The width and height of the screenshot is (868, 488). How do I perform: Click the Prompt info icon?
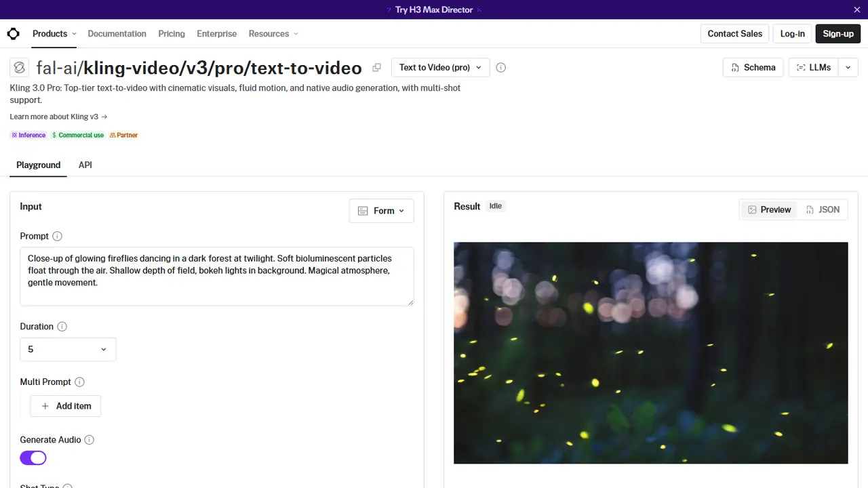(x=57, y=237)
